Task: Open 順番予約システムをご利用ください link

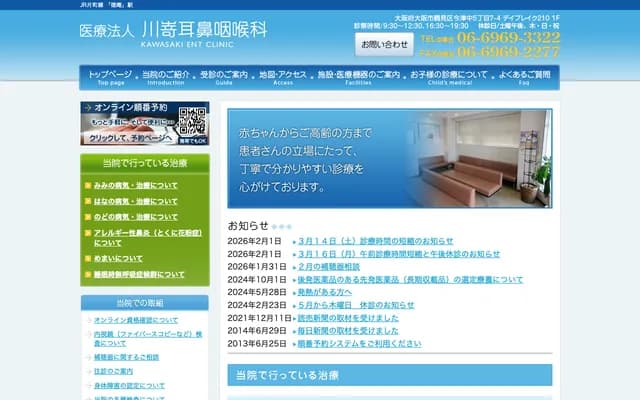Action: [x=359, y=344]
